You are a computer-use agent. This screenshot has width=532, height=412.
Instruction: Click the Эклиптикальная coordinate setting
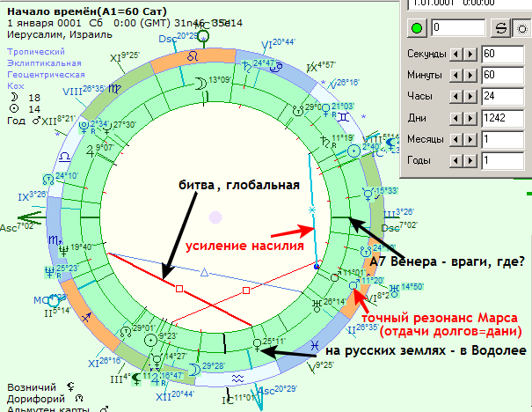tap(44, 63)
